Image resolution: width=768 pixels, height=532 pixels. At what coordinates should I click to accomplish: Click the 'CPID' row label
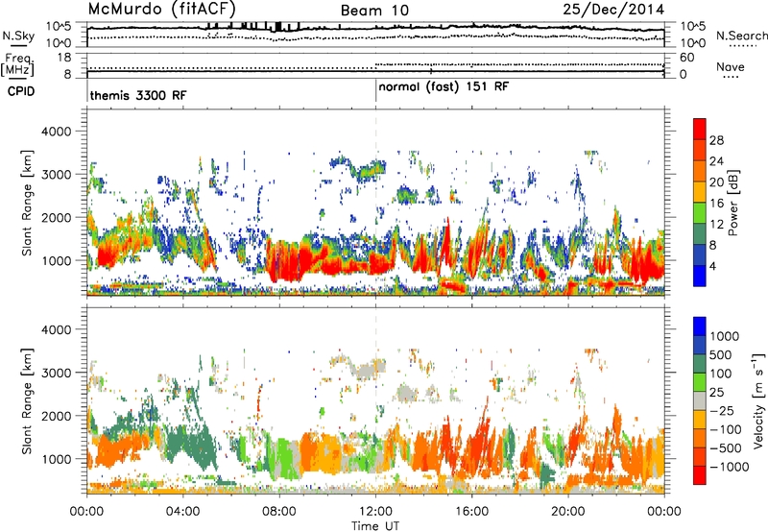tap(21, 91)
